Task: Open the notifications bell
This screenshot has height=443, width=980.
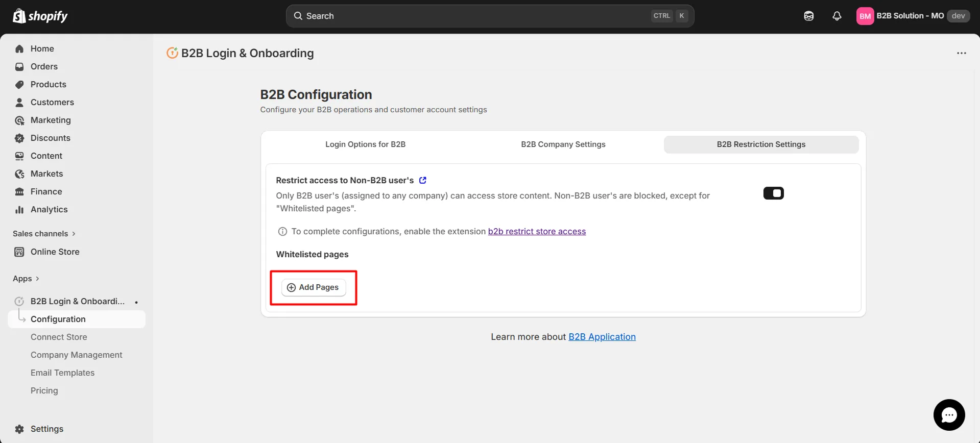Action: pyautogui.click(x=836, y=16)
